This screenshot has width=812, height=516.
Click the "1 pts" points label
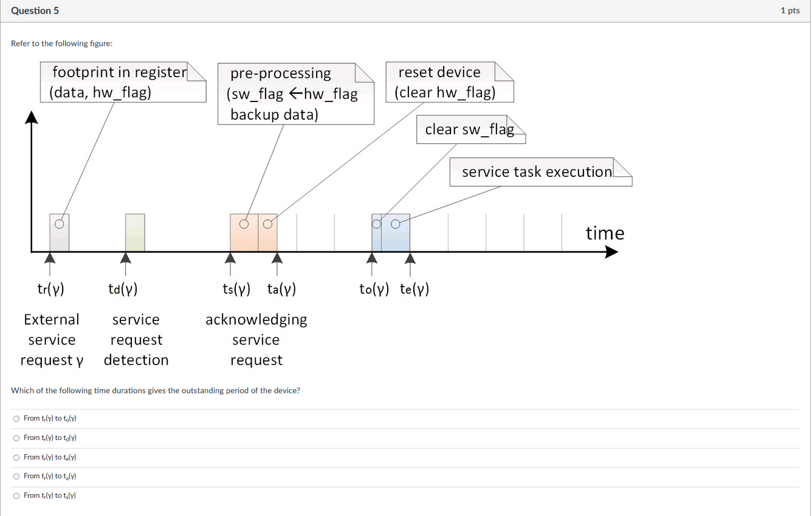(x=790, y=10)
